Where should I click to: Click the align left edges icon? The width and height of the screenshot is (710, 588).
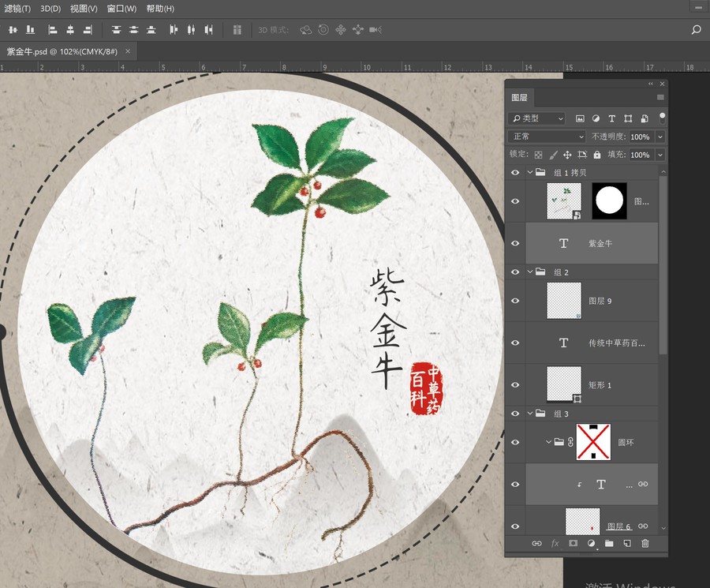point(53,30)
